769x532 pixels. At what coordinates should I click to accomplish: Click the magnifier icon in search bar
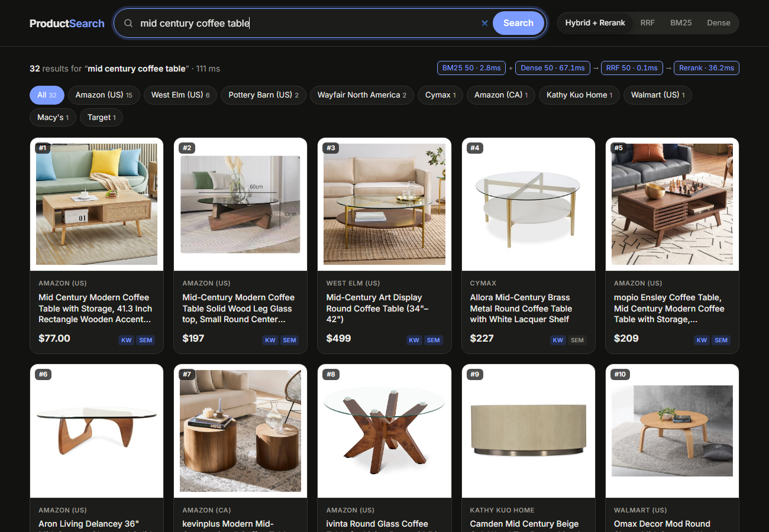coord(128,23)
